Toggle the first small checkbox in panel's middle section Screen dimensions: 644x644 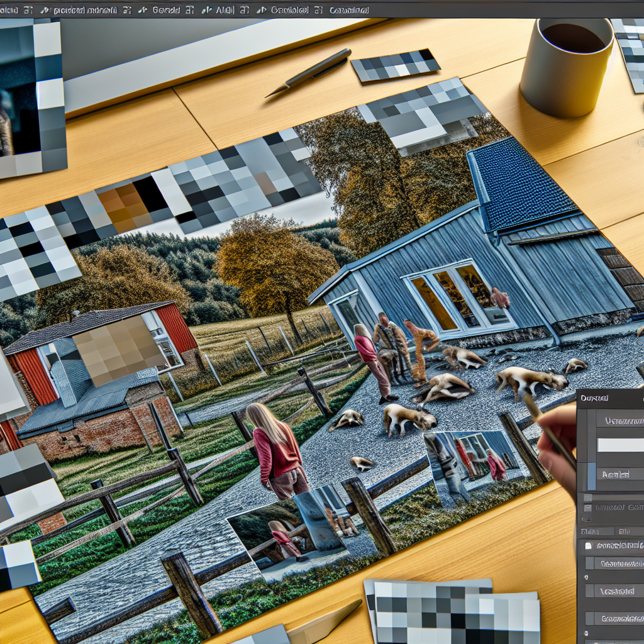(587, 497)
